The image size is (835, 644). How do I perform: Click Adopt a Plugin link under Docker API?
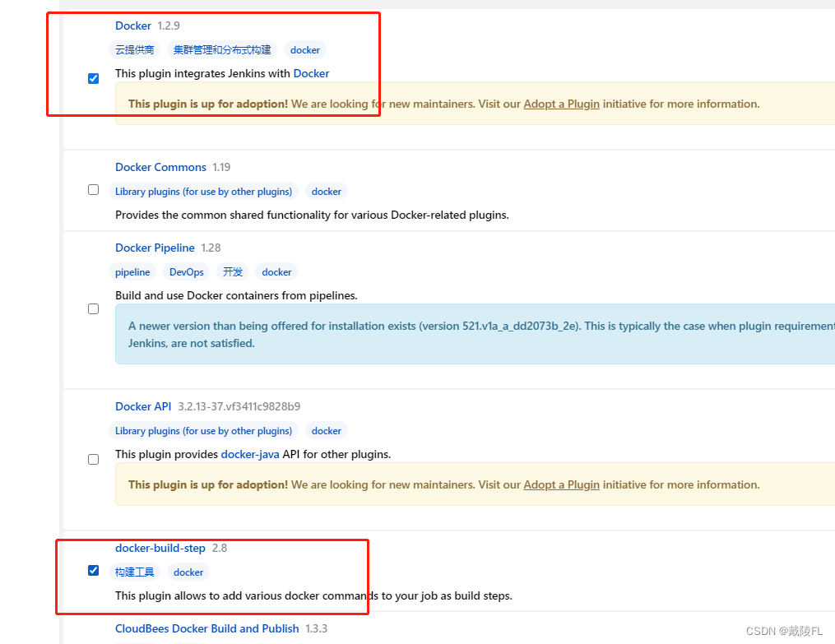(x=561, y=485)
